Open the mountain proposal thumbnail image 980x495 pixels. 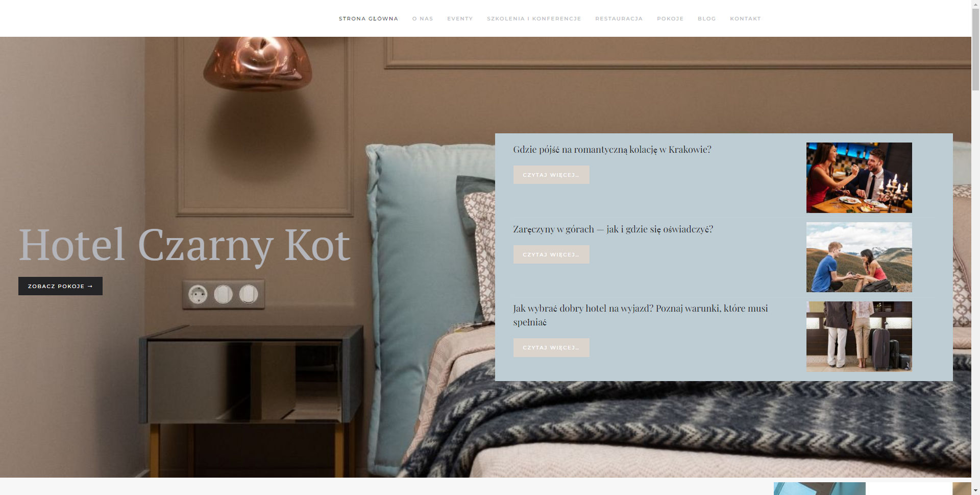click(859, 257)
